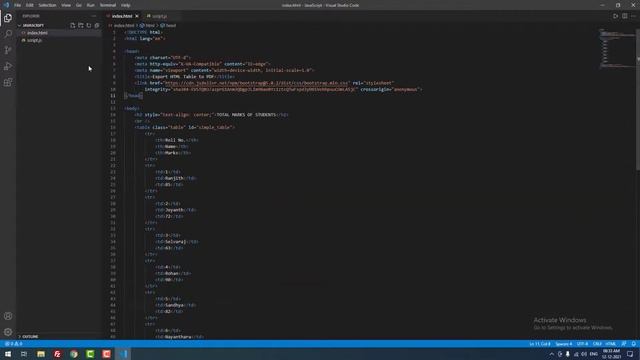Click HTML language mode in status bar
This screenshot has height=360, width=640.
pos(611,344)
